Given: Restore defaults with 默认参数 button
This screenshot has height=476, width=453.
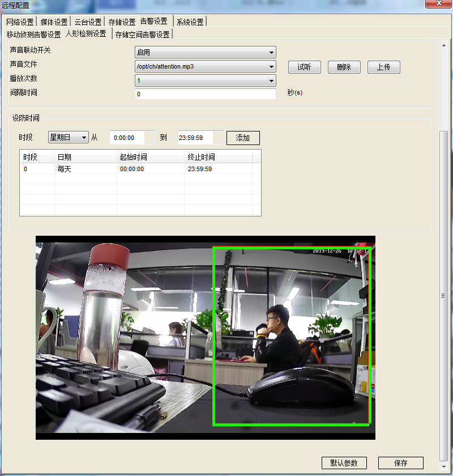Looking at the screenshot, I should 344,463.
